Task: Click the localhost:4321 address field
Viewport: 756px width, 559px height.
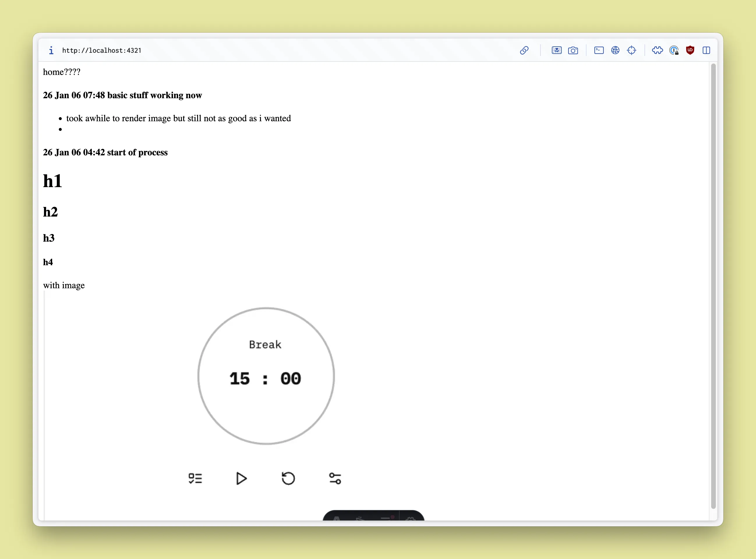Action: (x=101, y=50)
